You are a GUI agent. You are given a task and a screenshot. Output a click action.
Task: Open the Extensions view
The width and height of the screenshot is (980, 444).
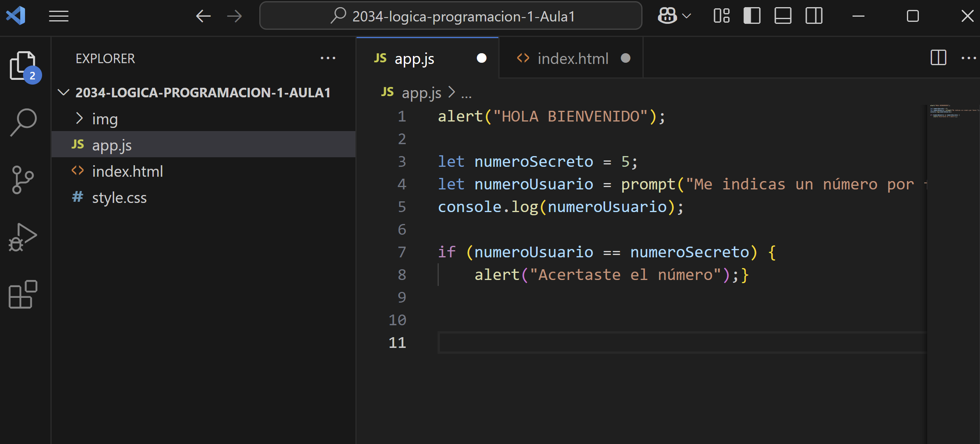click(23, 294)
